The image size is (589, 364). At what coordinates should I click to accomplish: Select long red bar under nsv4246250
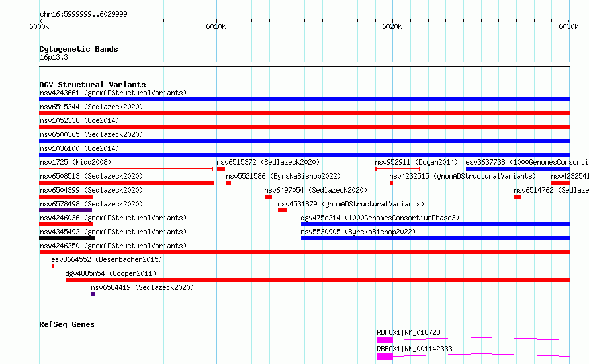click(304, 252)
